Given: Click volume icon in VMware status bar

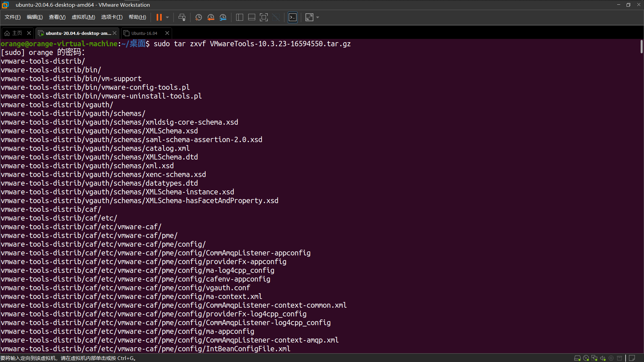Looking at the screenshot, I should [x=603, y=358].
